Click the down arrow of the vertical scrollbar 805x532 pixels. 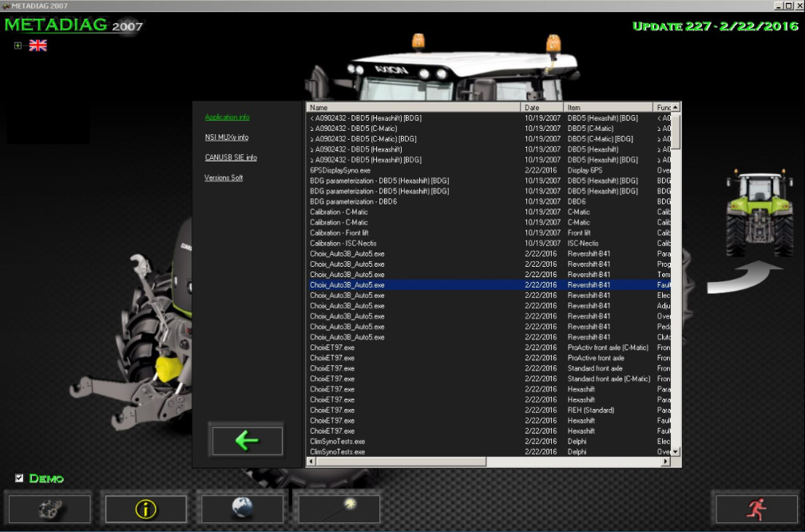click(676, 453)
